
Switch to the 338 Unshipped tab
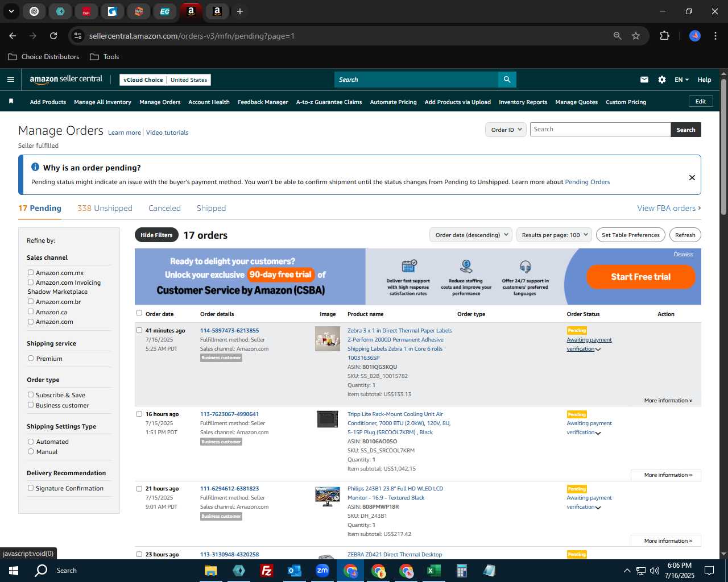105,209
